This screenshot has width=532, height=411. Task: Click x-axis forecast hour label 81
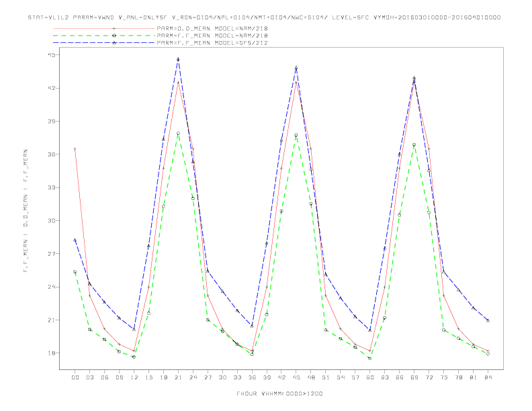(474, 377)
